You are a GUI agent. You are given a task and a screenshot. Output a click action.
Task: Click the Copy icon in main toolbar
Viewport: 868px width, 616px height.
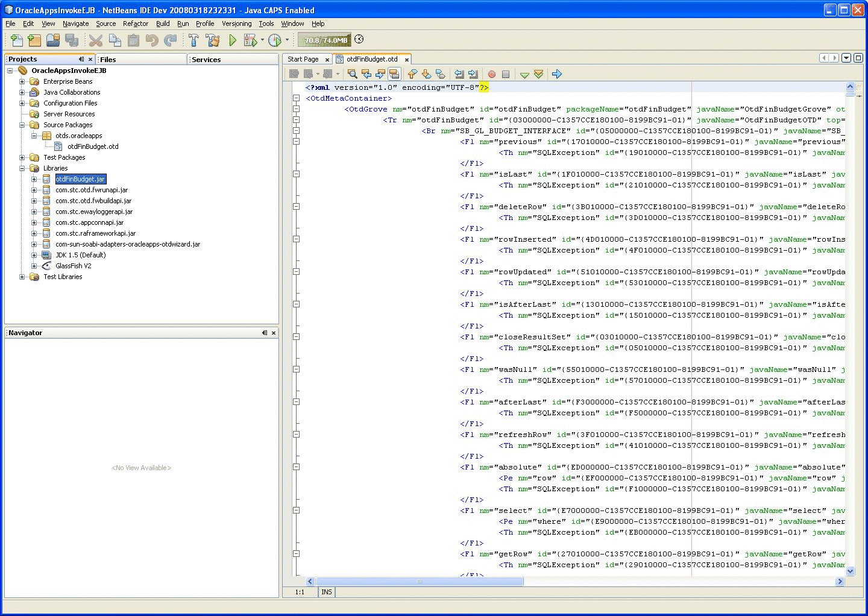[115, 40]
